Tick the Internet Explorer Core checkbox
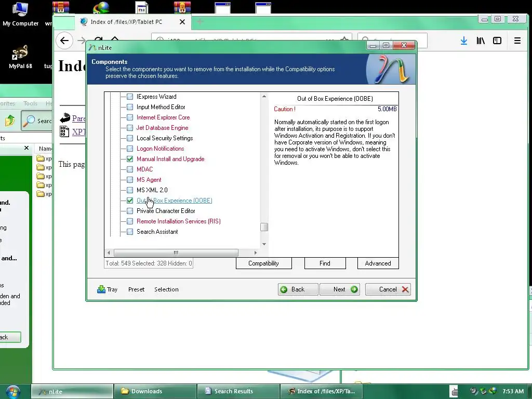The width and height of the screenshot is (532, 399). (x=129, y=117)
